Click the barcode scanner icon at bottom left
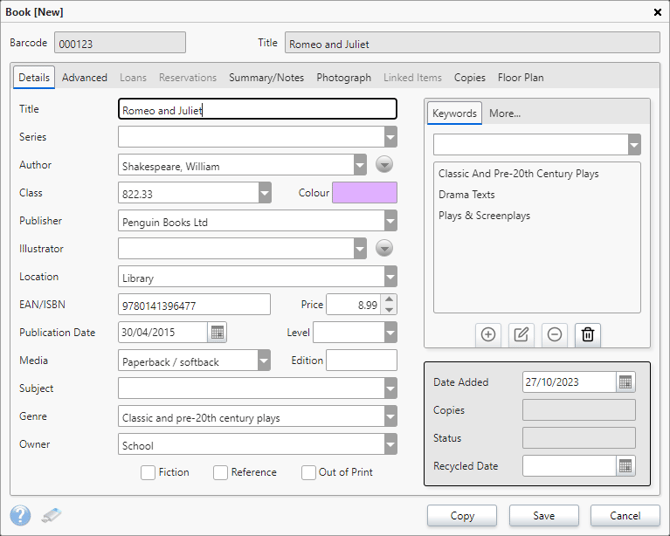Screen dimensions: 670x536 [x=52, y=515]
